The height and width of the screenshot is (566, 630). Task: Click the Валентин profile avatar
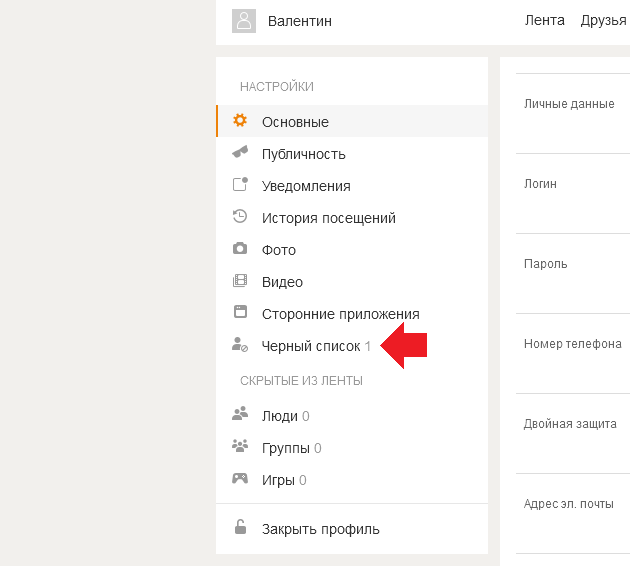coord(244,21)
